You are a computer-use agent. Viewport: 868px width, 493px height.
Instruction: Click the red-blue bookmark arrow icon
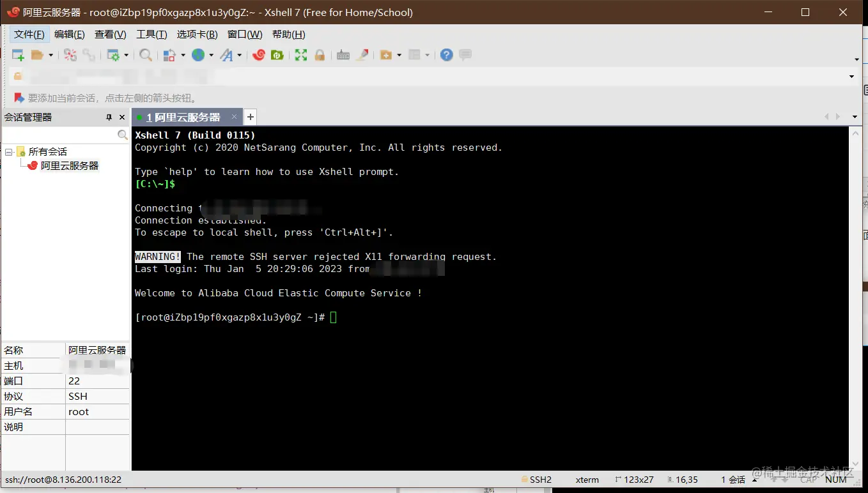19,98
